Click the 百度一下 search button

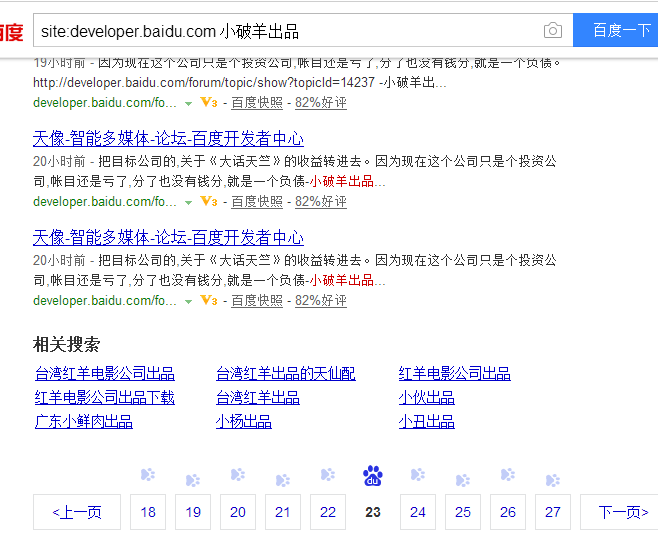click(617, 31)
